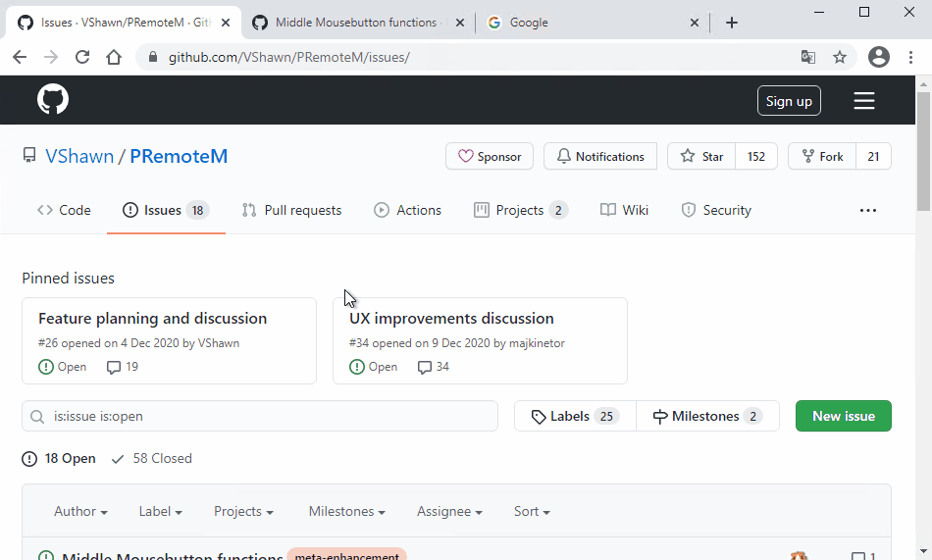The image size is (932, 560).
Task: Open the Milestones 2 button
Action: tap(707, 416)
